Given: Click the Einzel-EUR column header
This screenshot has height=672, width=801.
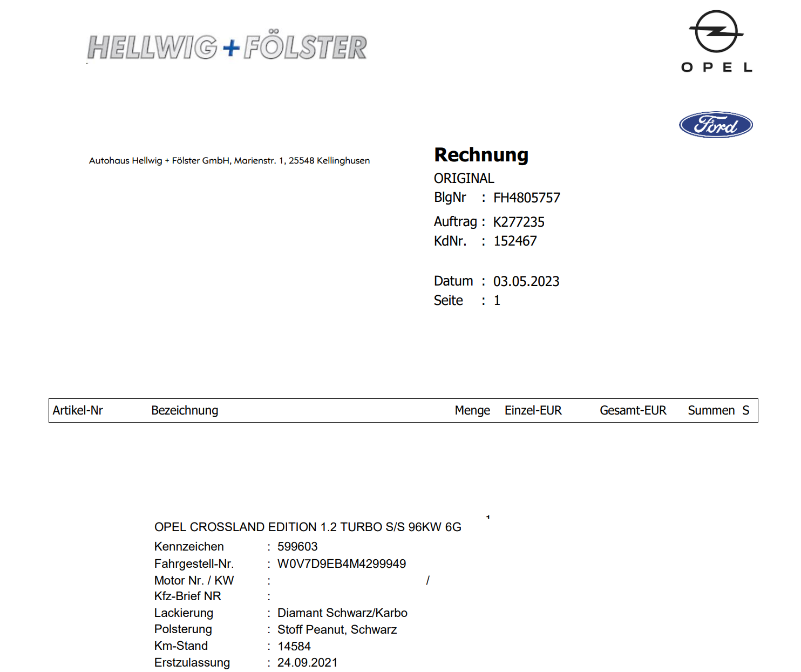Looking at the screenshot, I should tap(533, 410).
